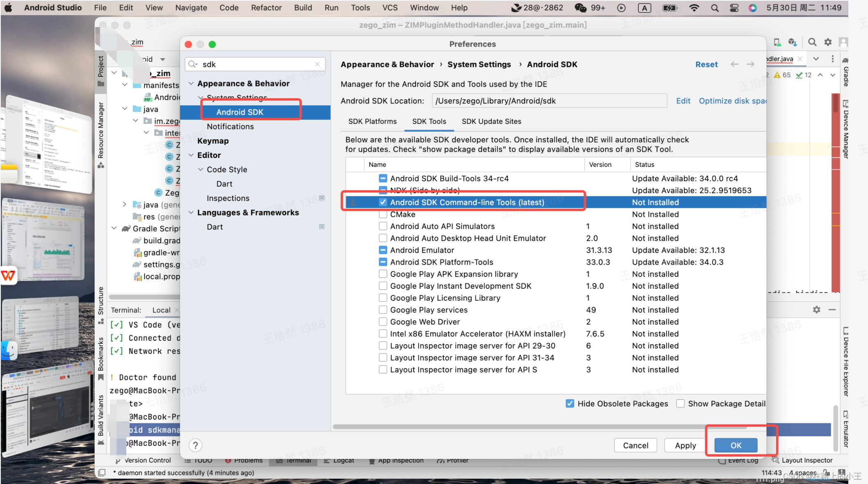
Task: Toggle Android SDK Command-line Tools checkbox
Action: pos(382,202)
